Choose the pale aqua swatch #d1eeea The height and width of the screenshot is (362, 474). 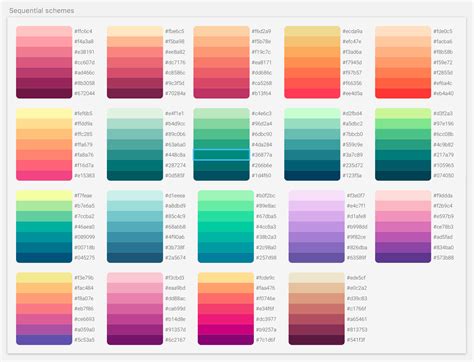[x=135, y=196]
